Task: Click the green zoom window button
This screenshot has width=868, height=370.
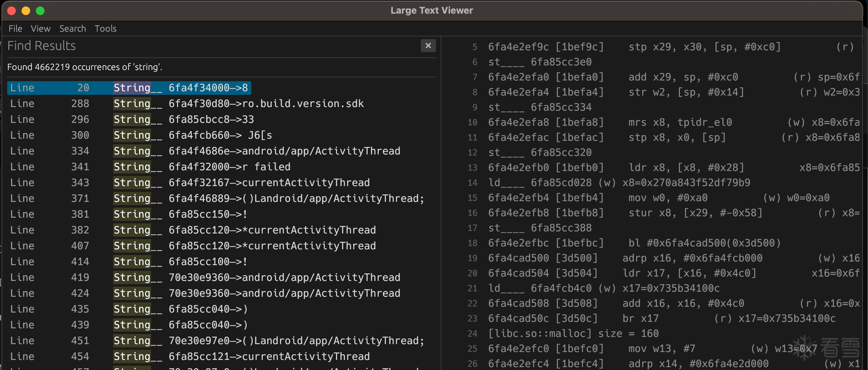Action: tap(40, 11)
